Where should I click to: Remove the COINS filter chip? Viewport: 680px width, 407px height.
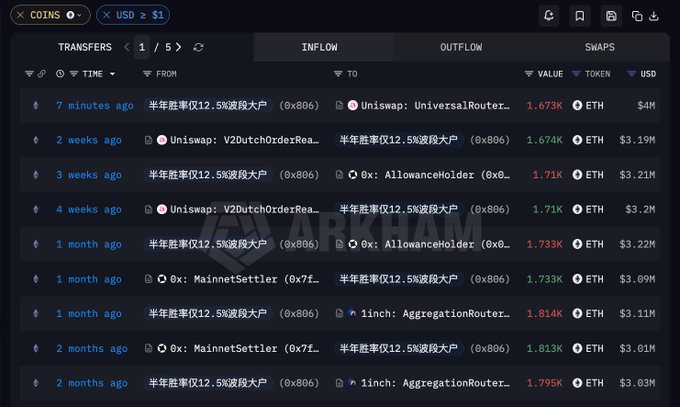click(x=20, y=15)
